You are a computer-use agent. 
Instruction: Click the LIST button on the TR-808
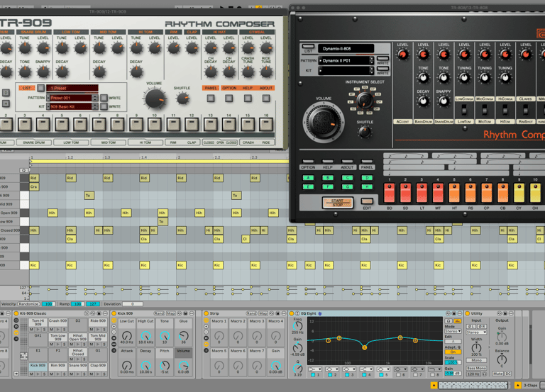[x=308, y=46]
